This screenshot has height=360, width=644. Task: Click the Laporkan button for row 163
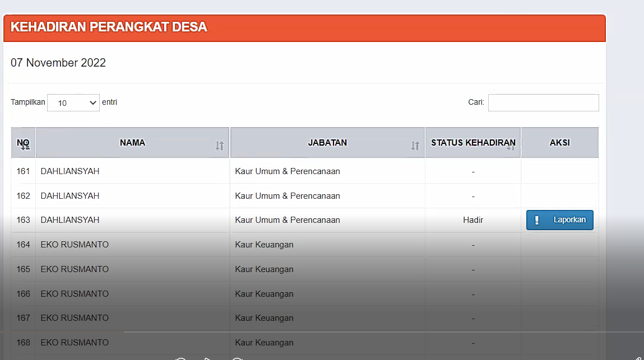coord(559,219)
